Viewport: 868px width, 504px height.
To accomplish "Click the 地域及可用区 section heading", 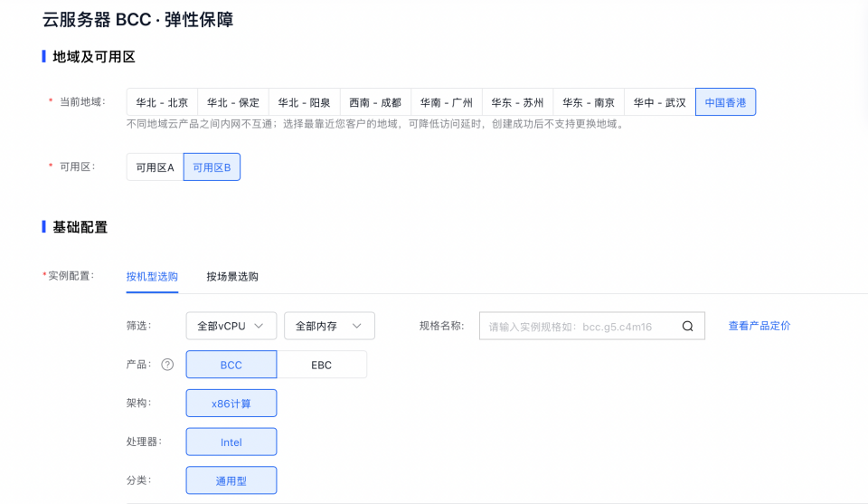I will point(93,57).
